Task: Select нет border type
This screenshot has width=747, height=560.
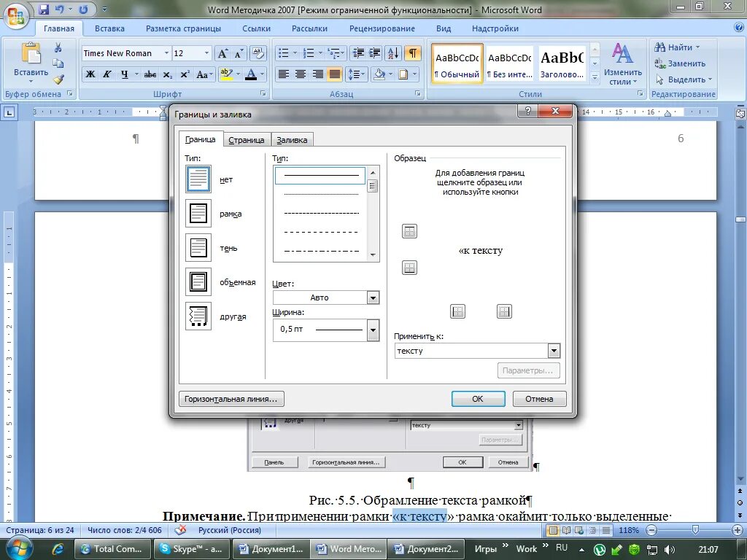Action: tap(198, 179)
